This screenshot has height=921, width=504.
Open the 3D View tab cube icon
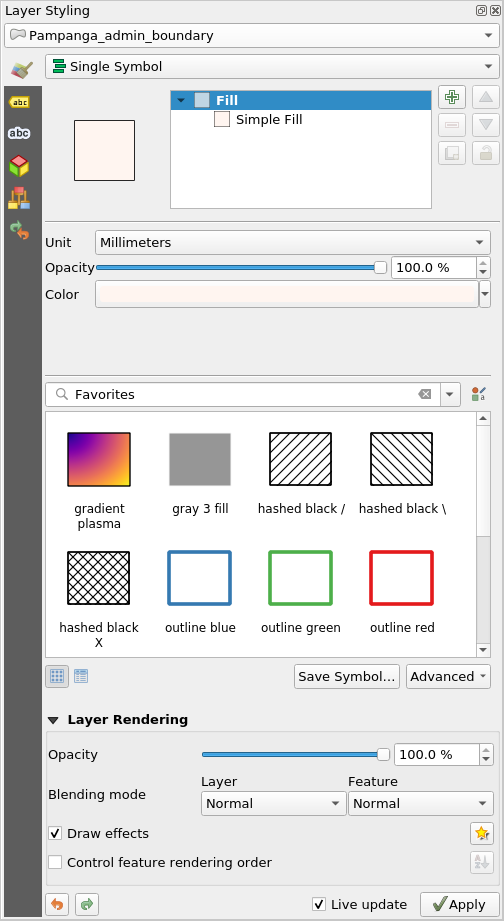tap(19, 166)
